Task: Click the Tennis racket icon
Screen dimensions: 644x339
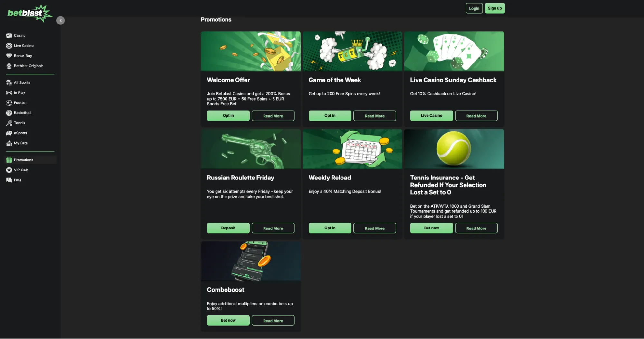Action: coord(9,123)
